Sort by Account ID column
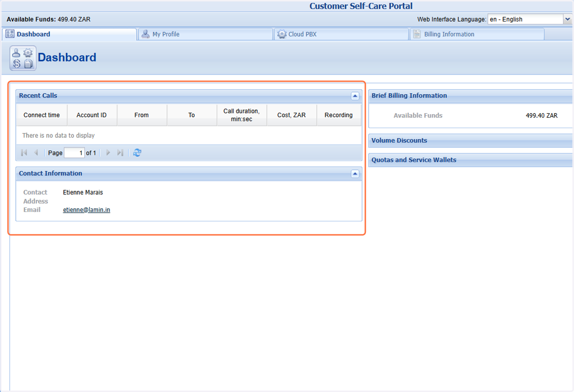574x392 pixels. [92, 115]
